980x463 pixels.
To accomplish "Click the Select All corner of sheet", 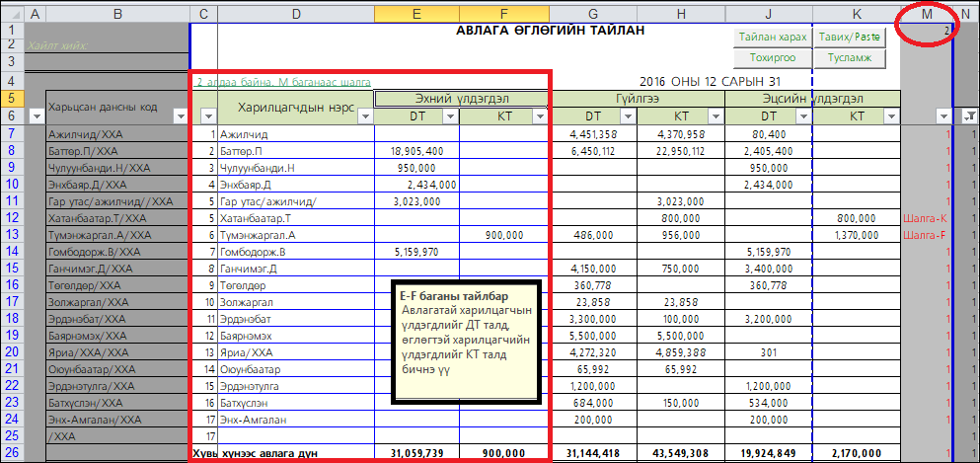I will click(x=11, y=13).
